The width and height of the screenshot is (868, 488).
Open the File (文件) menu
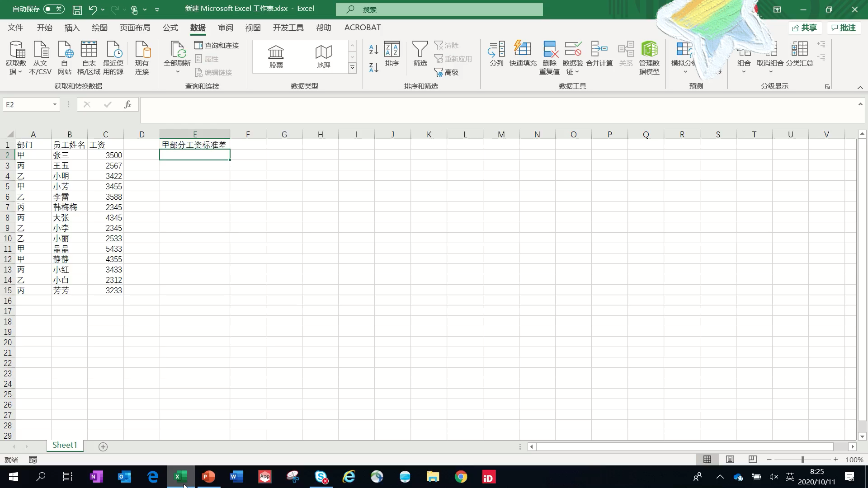pyautogui.click(x=15, y=28)
